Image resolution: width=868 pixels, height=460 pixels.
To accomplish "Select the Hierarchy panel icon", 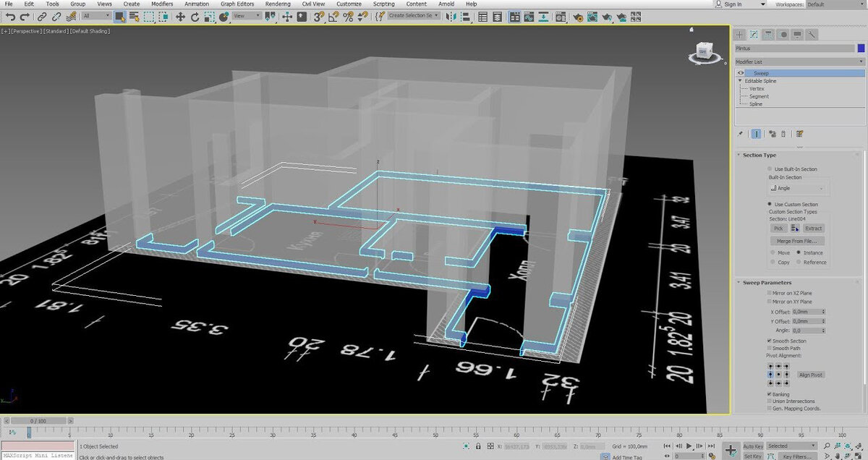I will pyautogui.click(x=767, y=34).
